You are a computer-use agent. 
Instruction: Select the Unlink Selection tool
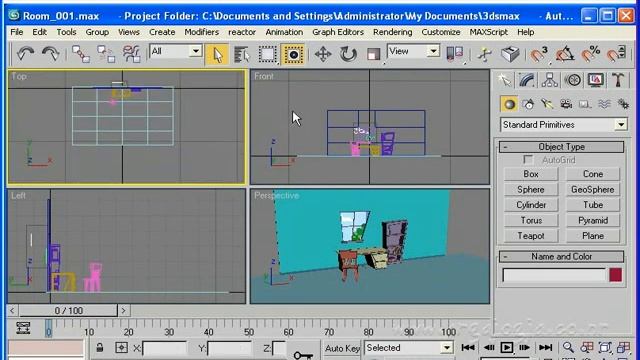point(106,54)
